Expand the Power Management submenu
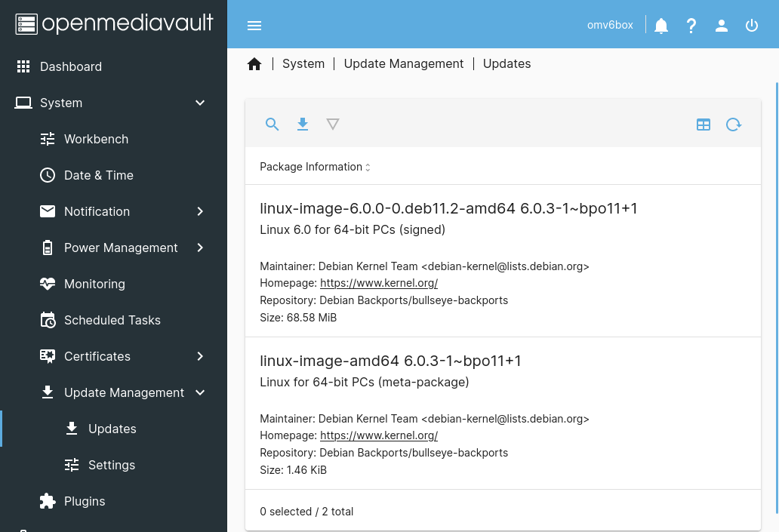779x532 pixels. point(200,248)
